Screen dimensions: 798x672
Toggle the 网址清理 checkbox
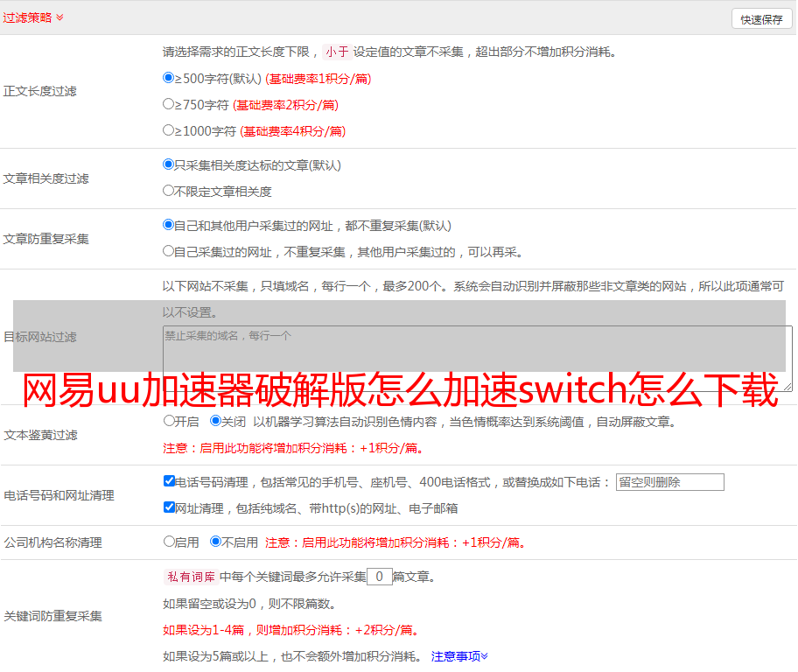[x=169, y=507]
